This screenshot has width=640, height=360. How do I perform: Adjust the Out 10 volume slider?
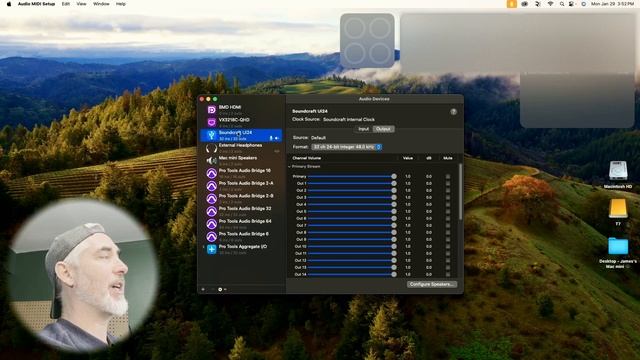click(352, 247)
